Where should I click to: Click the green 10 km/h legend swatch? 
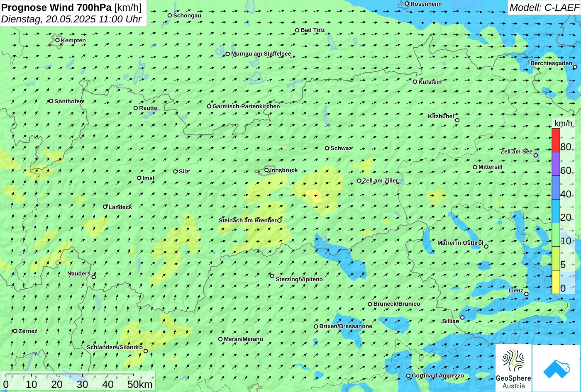pyautogui.click(x=556, y=235)
